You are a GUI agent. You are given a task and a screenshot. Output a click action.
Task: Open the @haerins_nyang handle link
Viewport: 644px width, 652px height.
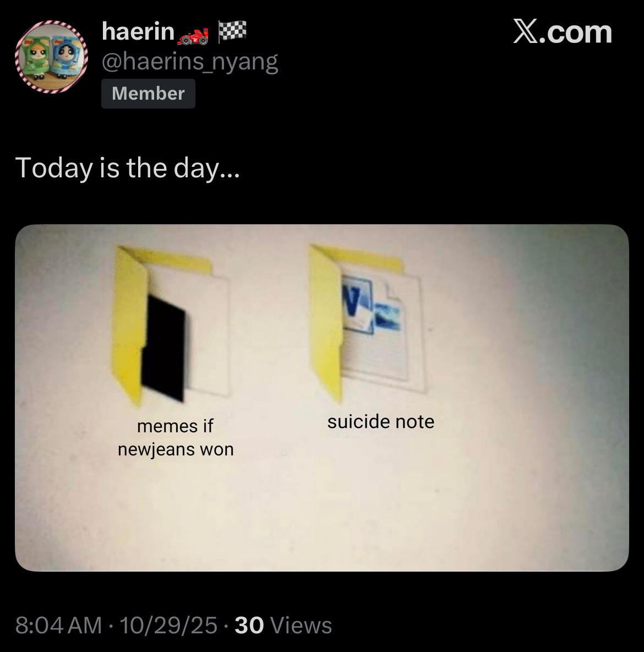[x=190, y=62]
